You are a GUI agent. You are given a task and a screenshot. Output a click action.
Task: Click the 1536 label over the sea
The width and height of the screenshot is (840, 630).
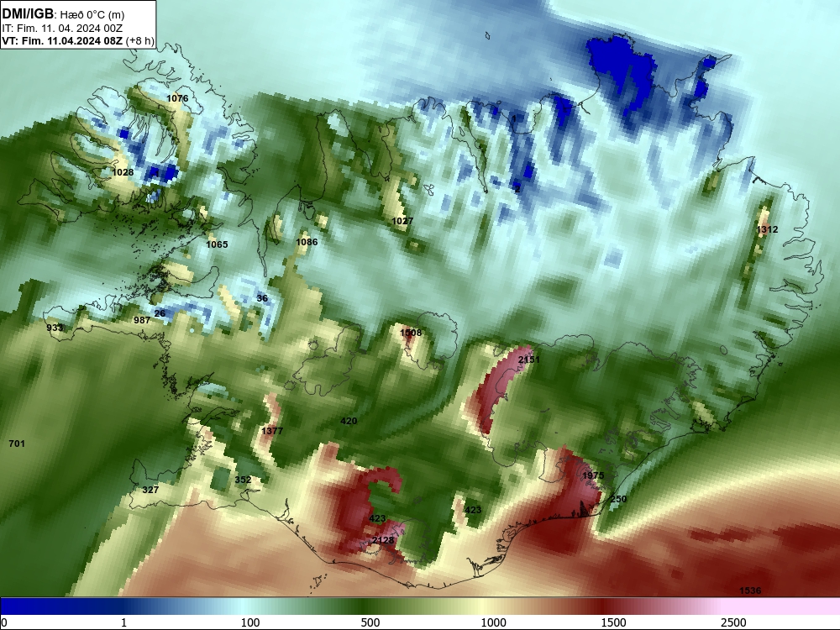click(750, 591)
